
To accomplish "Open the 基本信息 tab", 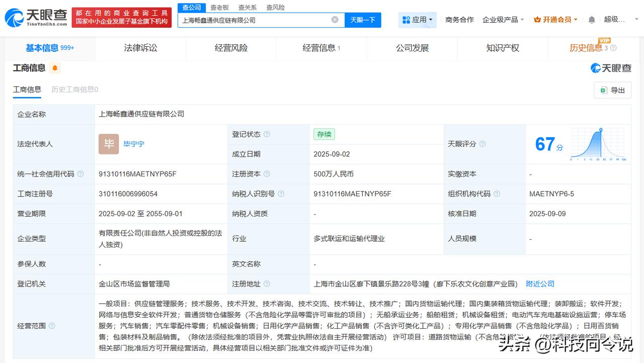I will (x=49, y=48).
